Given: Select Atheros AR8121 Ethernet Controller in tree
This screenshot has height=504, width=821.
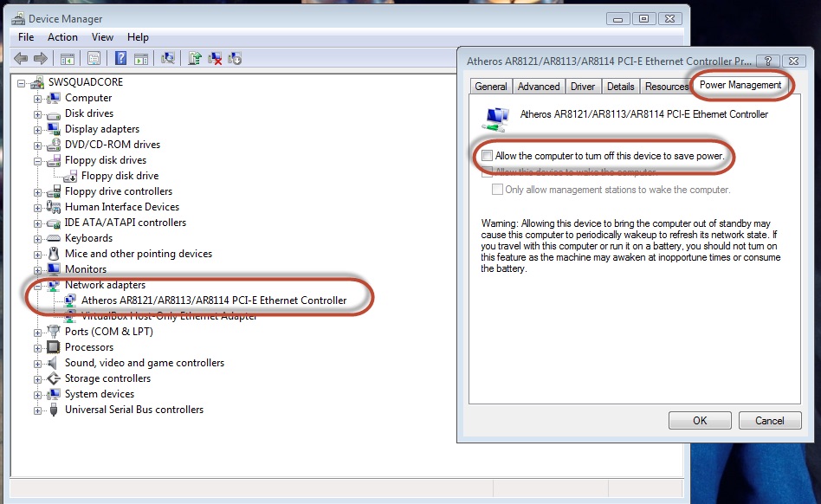Looking at the screenshot, I should point(214,300).
